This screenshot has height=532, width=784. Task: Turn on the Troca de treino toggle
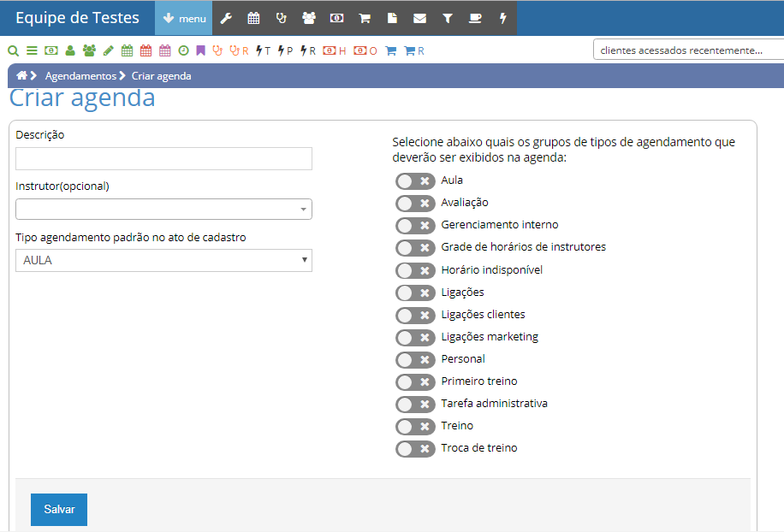(x=415, y=448)
